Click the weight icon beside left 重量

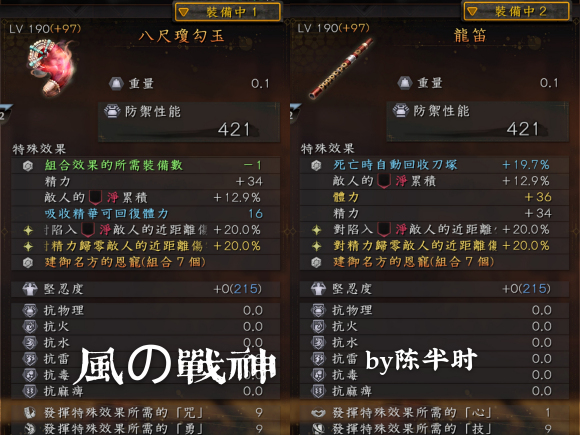[x=116, y=84]
